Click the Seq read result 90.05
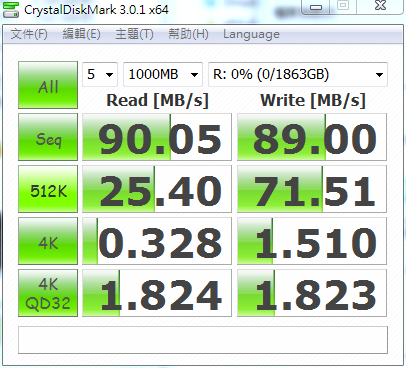 pyautogui.click(x=157, y=137)
